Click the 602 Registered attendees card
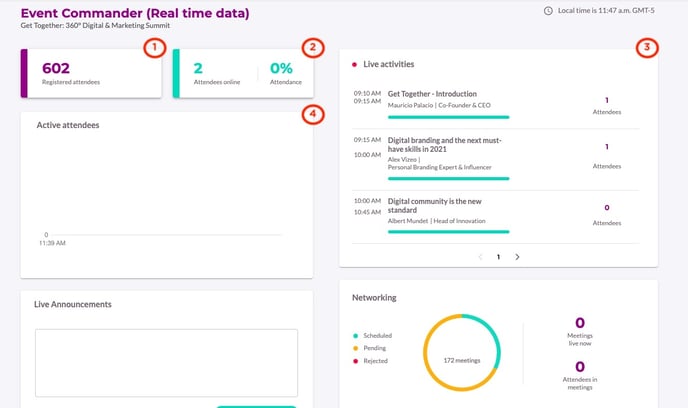688x408 pixels. [90, 74]
